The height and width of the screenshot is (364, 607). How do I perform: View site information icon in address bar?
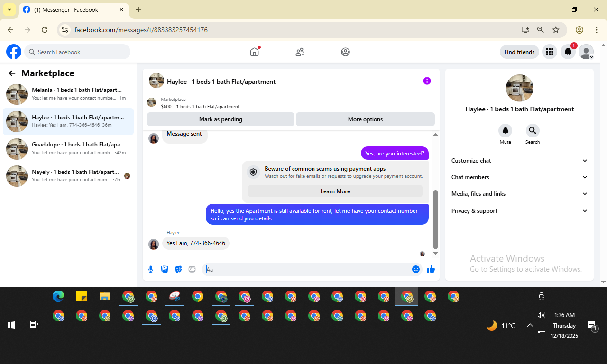pyautogui.click(x=65, y=30)
